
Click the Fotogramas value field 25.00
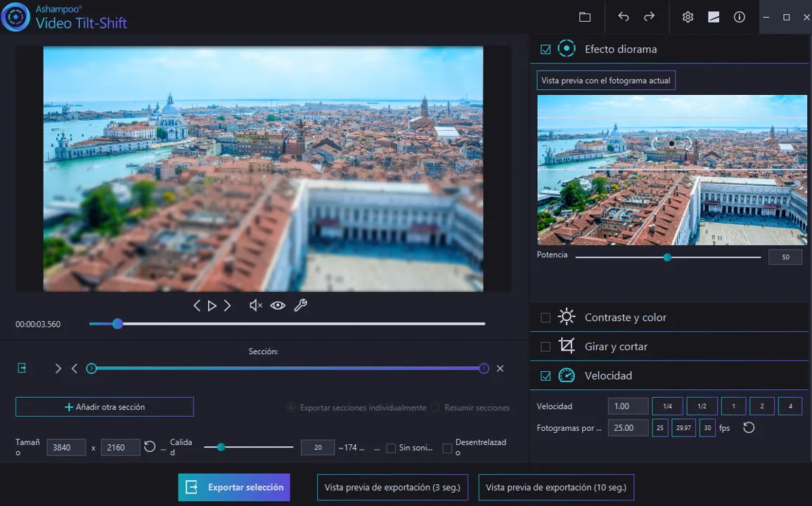pyautogui.click(x=629, y=428)
